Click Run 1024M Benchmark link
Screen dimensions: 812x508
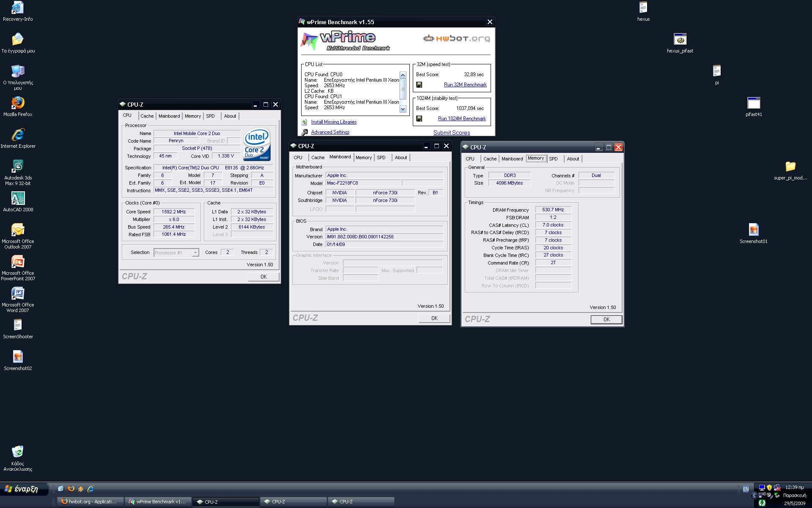coord(462,119)
